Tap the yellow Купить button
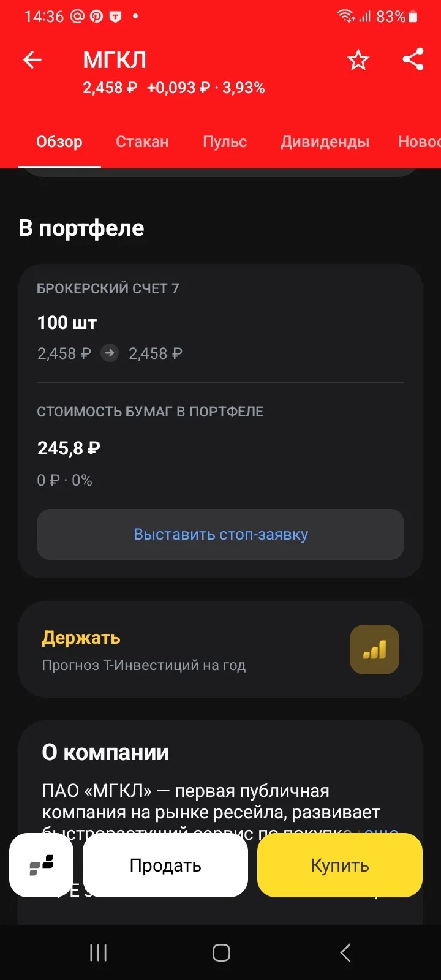Screen dimensions: 441x980 (340, 865)
